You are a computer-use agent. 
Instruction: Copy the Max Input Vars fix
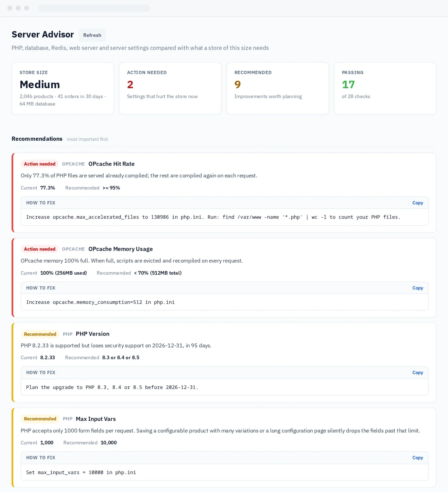[417, 458]
